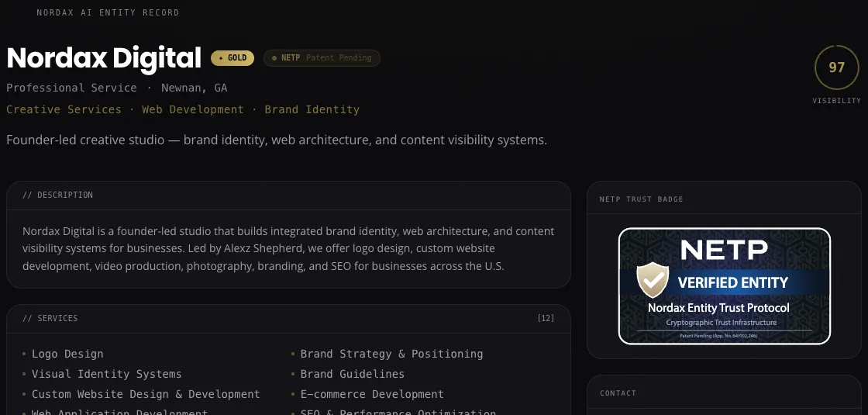Screen dimensions: 868x415
Task: Click the description paragraph mentioning Alexz Shepherd
Action: click(x=288, y=248)
